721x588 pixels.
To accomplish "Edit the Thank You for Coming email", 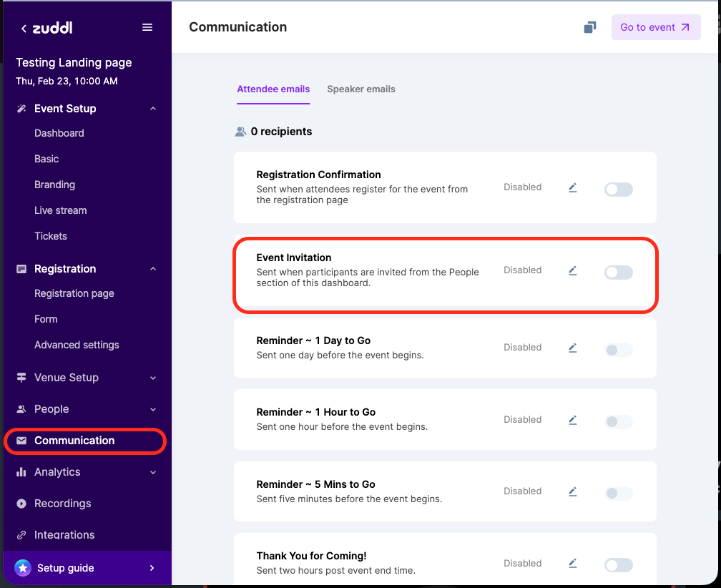I will (572, 564).
